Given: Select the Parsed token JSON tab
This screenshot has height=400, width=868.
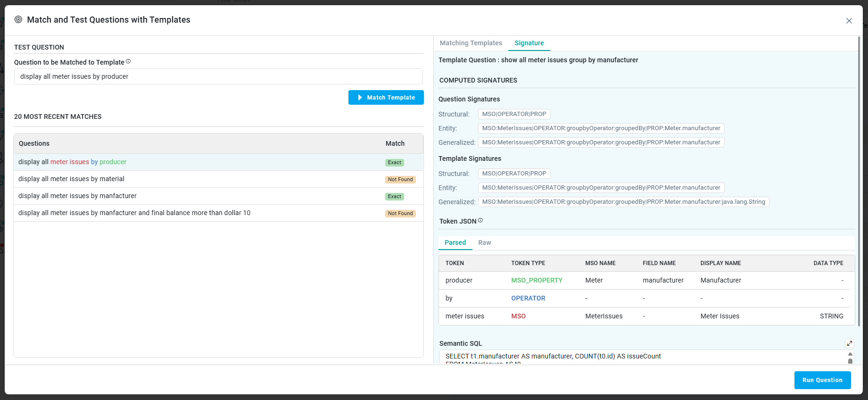Looking at the screenshot, I should (455, 242).
